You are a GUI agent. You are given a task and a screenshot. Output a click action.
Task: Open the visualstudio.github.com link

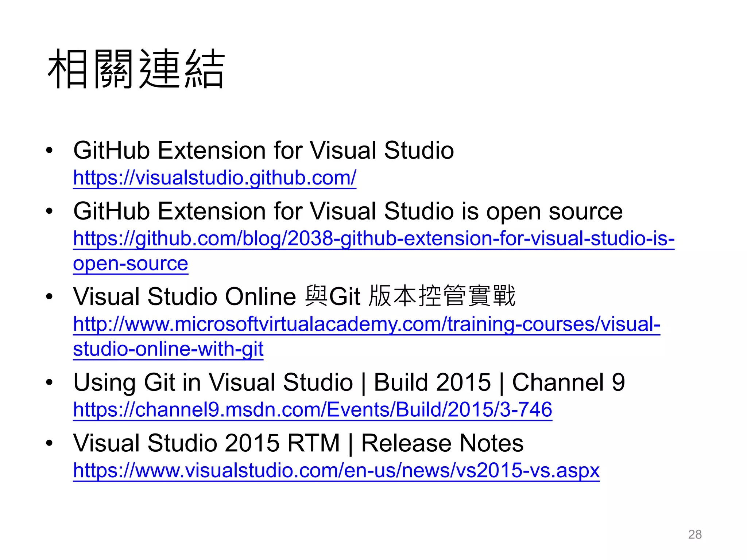(x=214, y=178)
